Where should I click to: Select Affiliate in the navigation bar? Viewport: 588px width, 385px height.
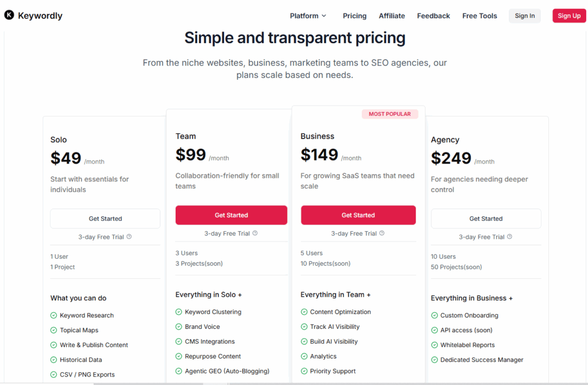[x=392, y=15]
